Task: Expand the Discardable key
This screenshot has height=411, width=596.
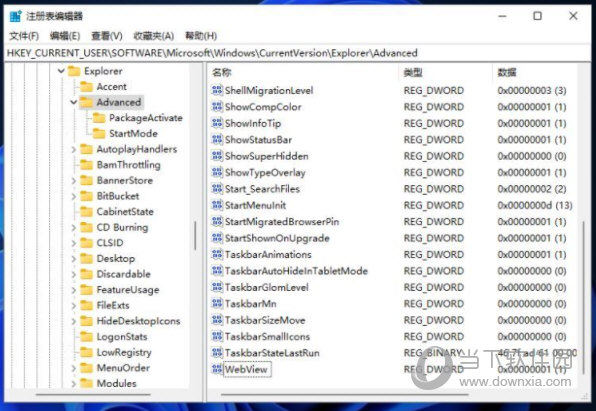Action: point(74,274)
